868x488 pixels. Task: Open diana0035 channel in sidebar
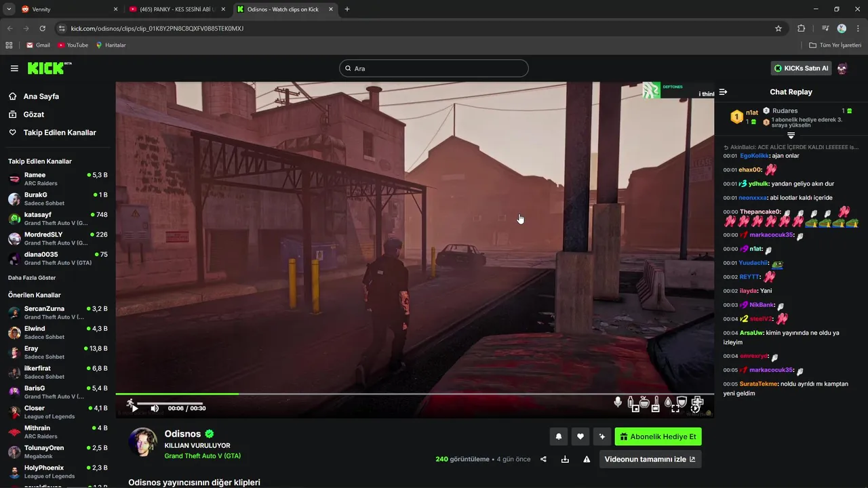[58, 258]
